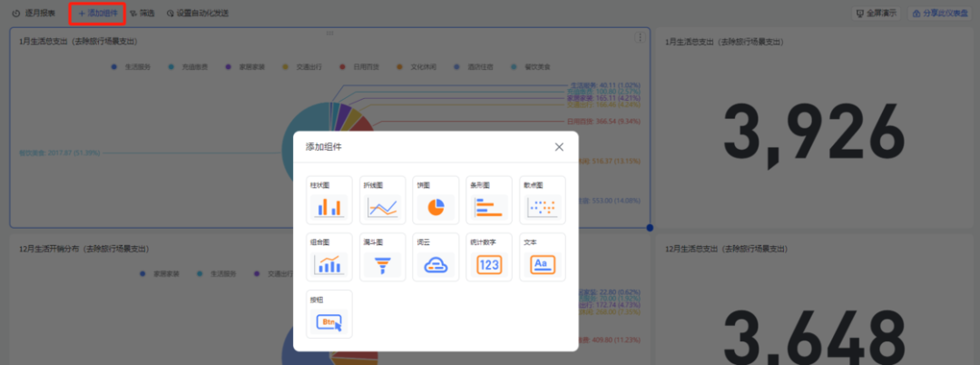Choose the 折线图 line chart component
Screen dimensions: 980x365
click(x=383, y=200)
